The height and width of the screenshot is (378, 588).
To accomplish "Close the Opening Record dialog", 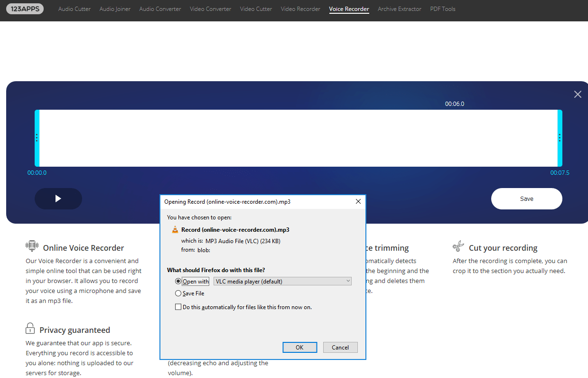I will [x=358, y=201].
